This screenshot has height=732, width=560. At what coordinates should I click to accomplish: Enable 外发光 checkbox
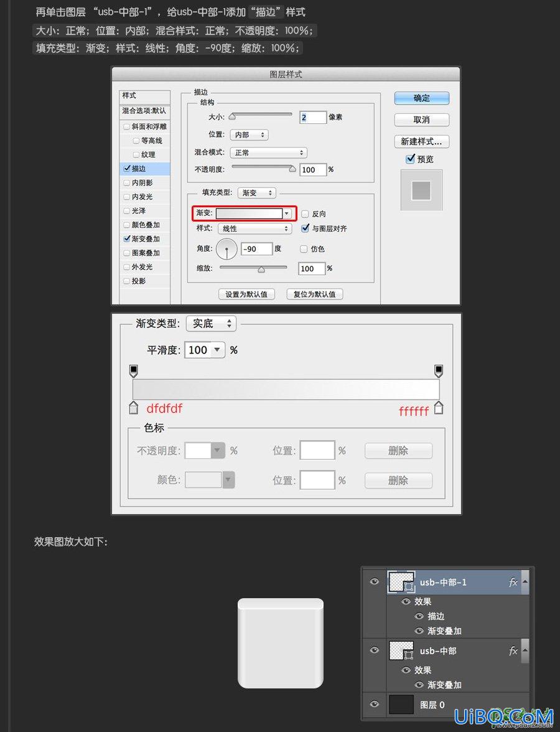pos(126,266)
